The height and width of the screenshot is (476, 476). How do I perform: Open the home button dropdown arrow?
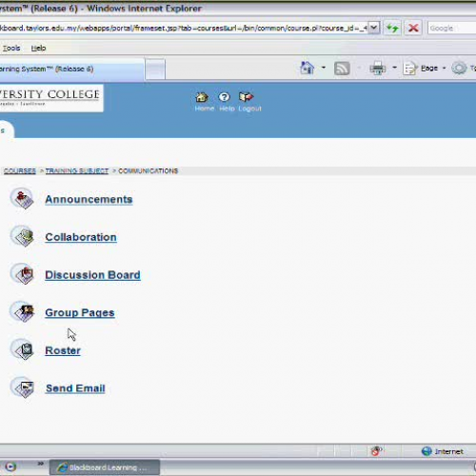[324, 68]
